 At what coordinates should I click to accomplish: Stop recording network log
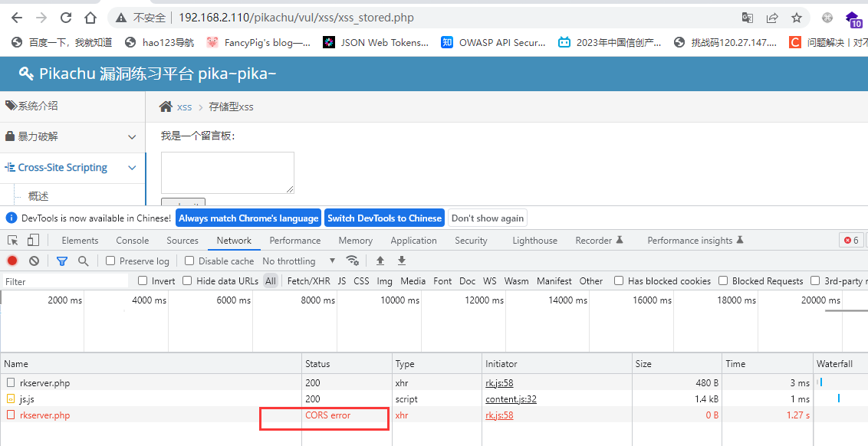(12, 261)
